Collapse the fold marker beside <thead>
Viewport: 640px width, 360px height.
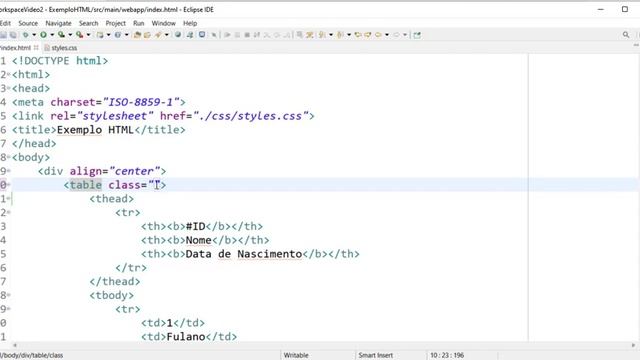click(9, 199)
